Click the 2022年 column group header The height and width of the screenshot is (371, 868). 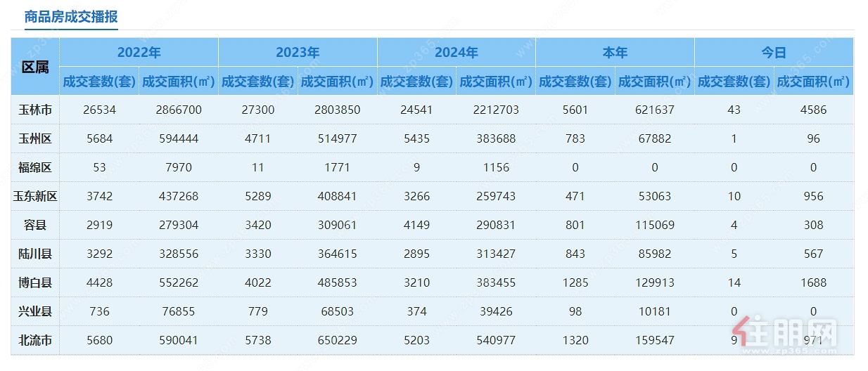(139, 53)
